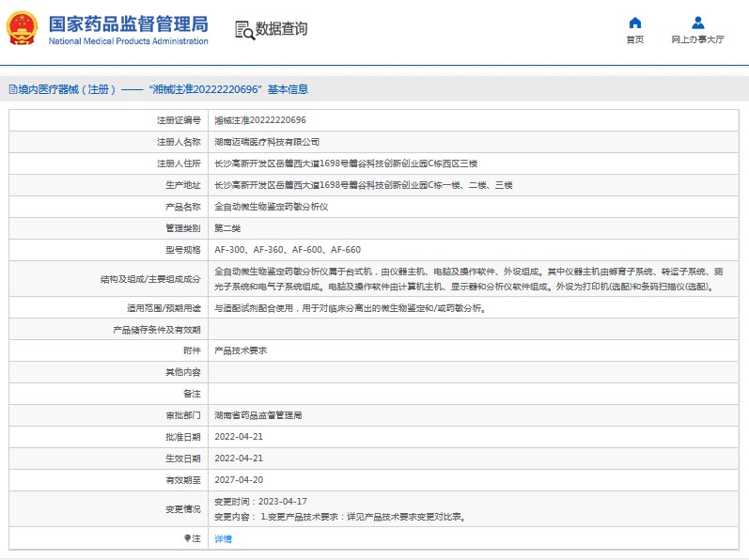
Task: Click the National Medical Products Administration subtitle
Action: 128,42
